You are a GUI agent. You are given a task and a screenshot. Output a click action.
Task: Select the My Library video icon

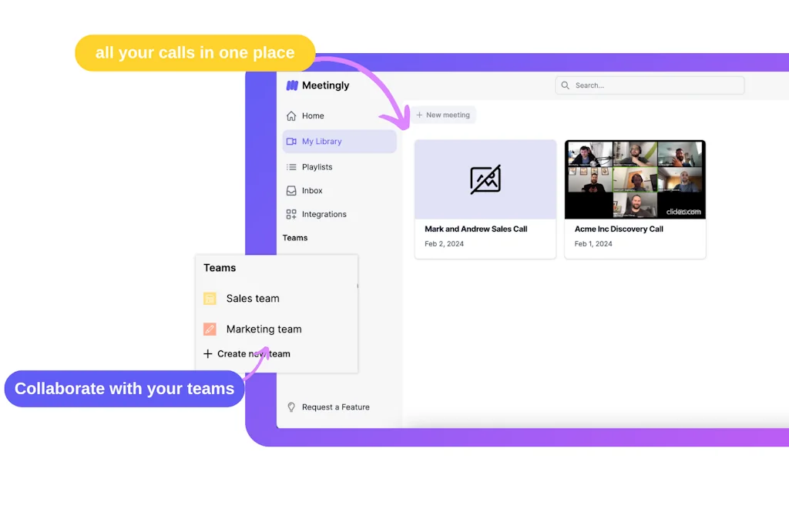click(291, 142)
